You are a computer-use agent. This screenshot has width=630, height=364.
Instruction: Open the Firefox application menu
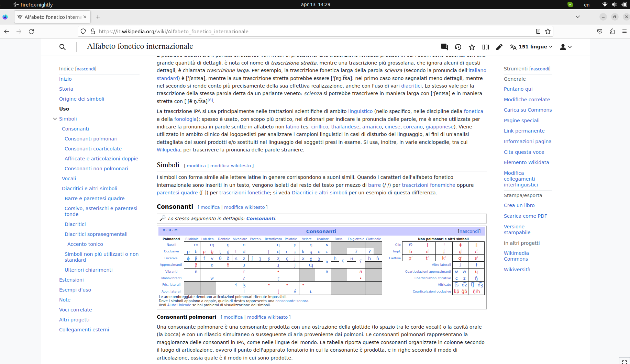[625, 31]
